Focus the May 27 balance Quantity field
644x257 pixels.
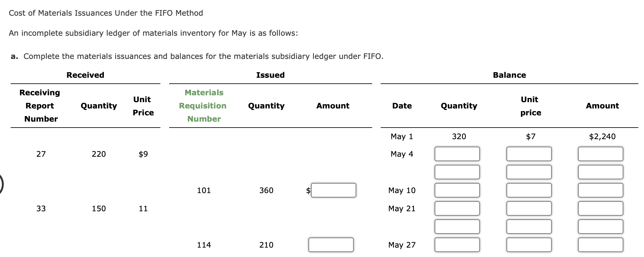pos(457,245)
